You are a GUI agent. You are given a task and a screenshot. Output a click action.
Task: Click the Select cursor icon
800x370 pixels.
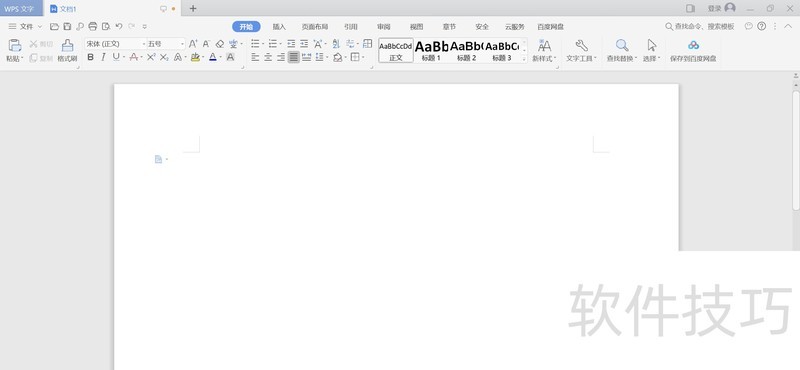click(652, 45)
